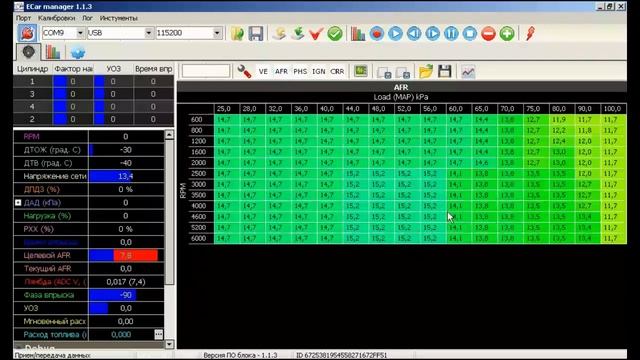Click the first copy-table window icon
This screenshot has width=640, height=360.
pos(384,72)
